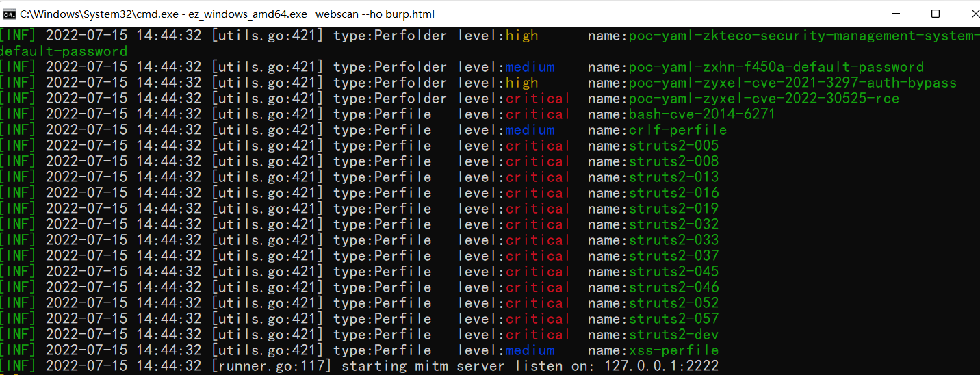Click the cmd.exe icon in title bar

10,14
